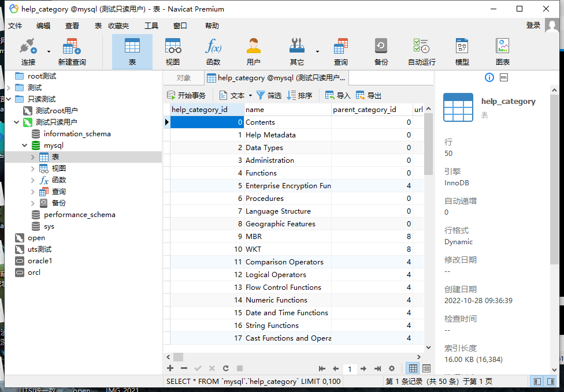The image size is (564, 392).
Task: Click the New Query (新建查询) icon
Action: [x=72, y=52]
